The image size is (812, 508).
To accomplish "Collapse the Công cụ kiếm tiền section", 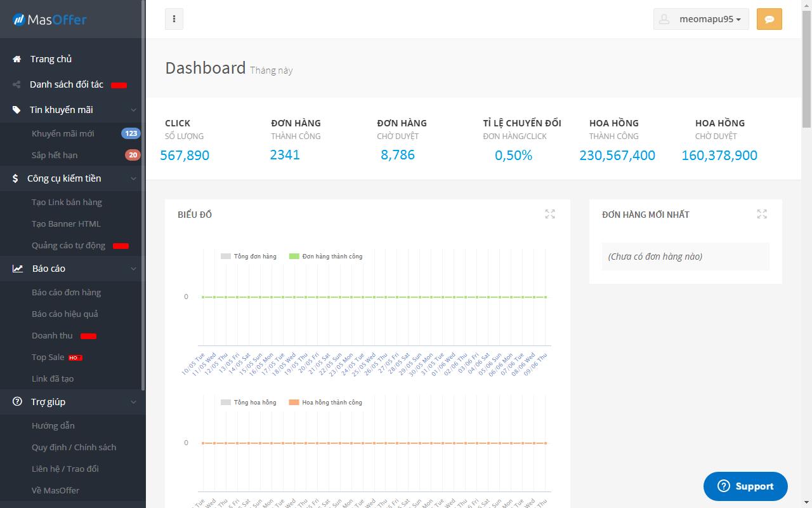I will (x=133, y=178).
